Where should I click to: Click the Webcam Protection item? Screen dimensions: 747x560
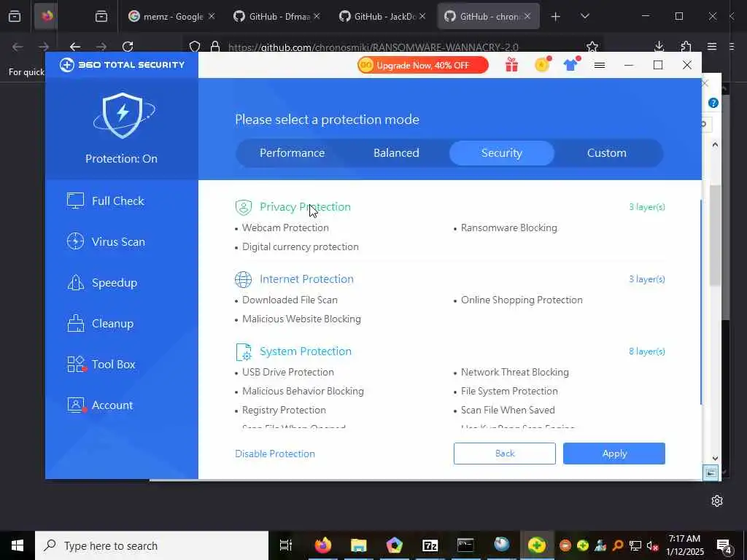(285, 227)
